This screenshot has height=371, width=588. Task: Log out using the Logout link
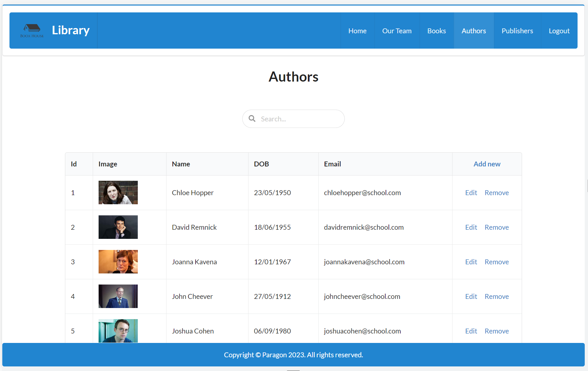pos(559,31)
